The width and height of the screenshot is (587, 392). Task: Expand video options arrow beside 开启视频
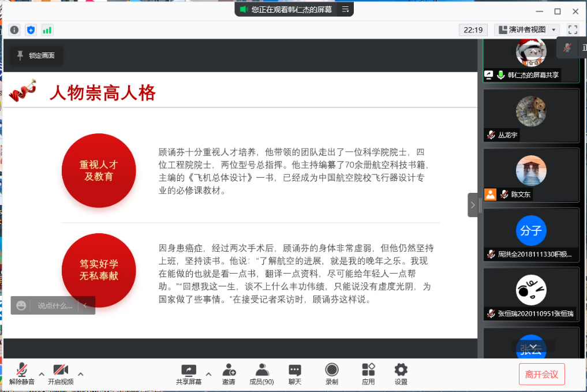[x=80, y=374]
